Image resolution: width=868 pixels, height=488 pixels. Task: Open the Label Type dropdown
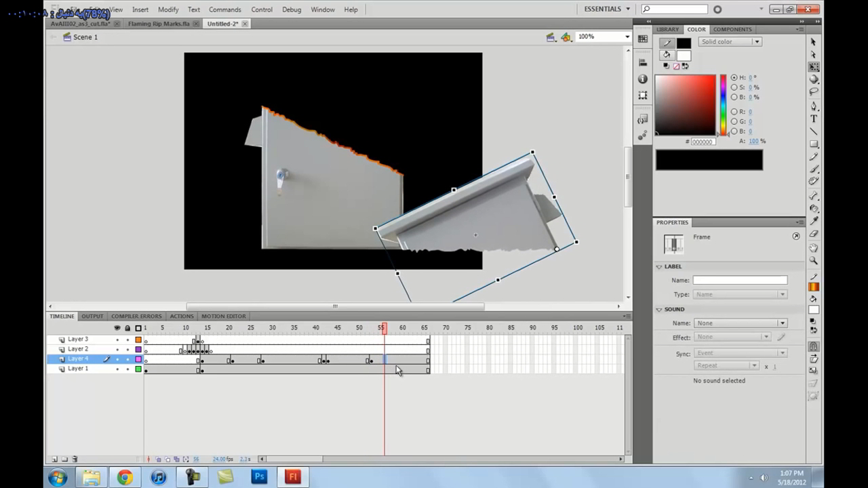coord(741,294)
